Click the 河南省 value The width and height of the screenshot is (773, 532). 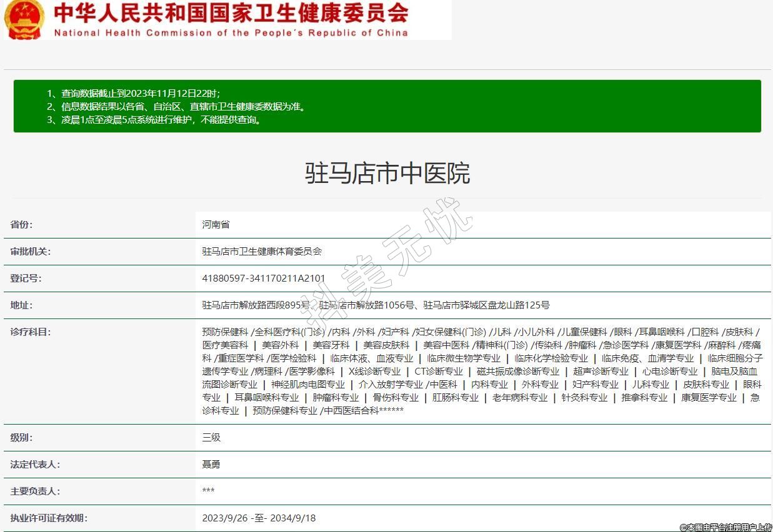216,224
